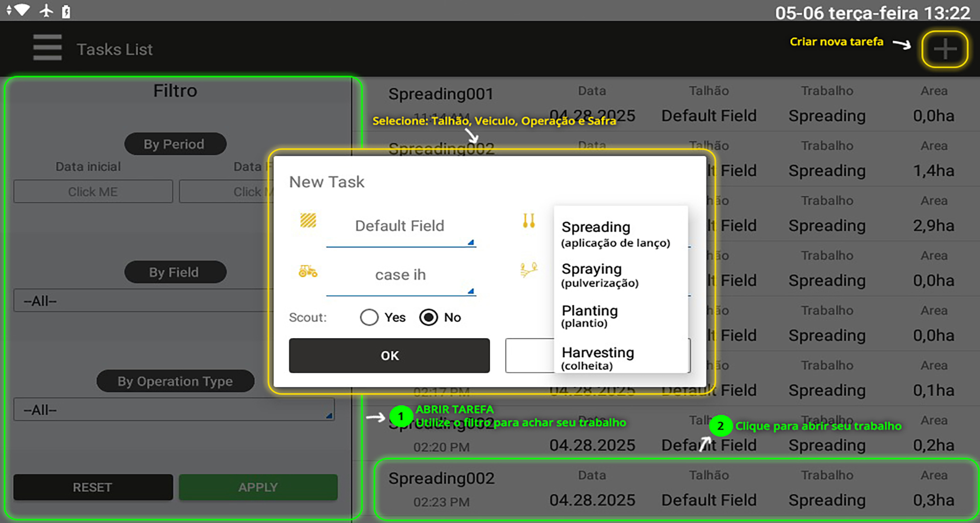Click the plus icon to create new task
The image size is (980, 523).
tap(944, 49)
